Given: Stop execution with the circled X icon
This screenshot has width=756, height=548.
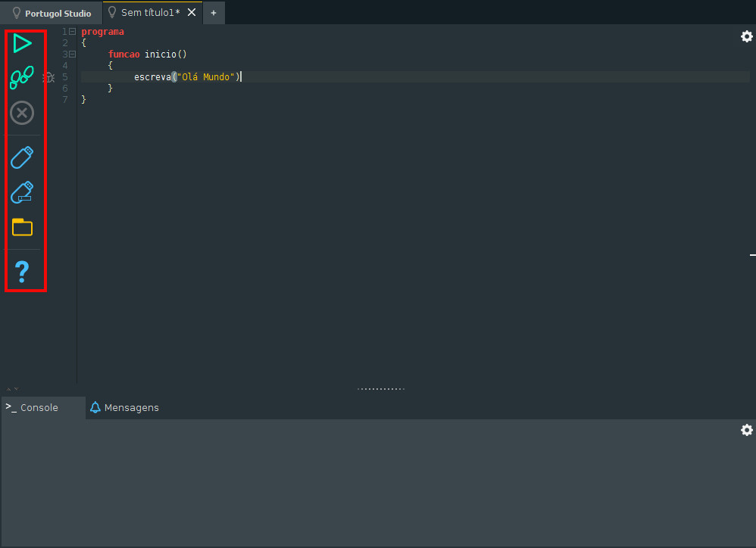Looking at the screenshot, I should click(22, 114).
